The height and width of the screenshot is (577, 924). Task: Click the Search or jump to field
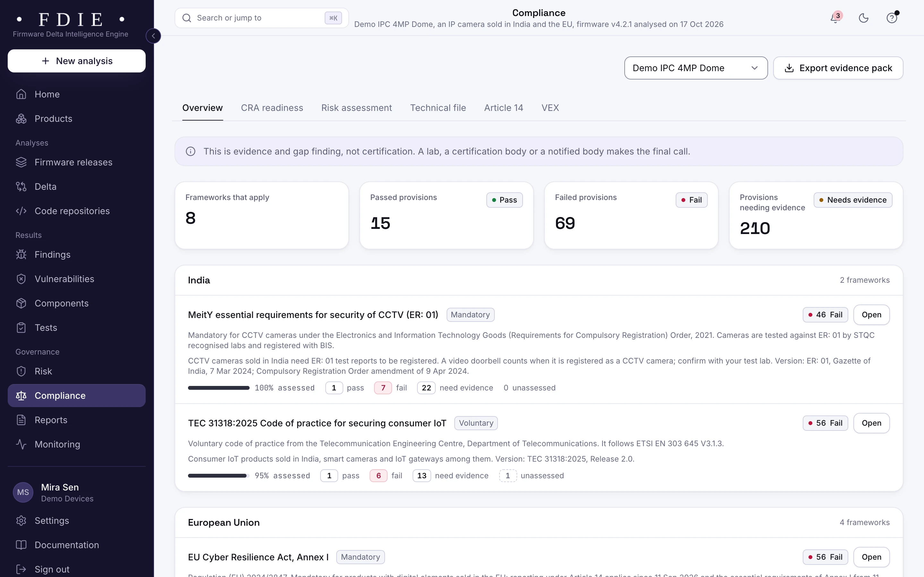click(261, 18)
